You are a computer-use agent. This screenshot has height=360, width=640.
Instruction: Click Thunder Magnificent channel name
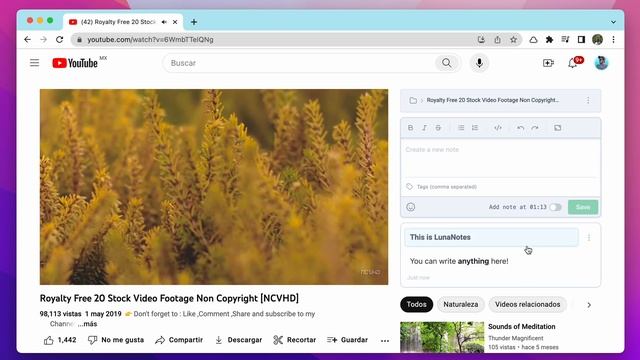pyautogui.click(x=516, y=338)
